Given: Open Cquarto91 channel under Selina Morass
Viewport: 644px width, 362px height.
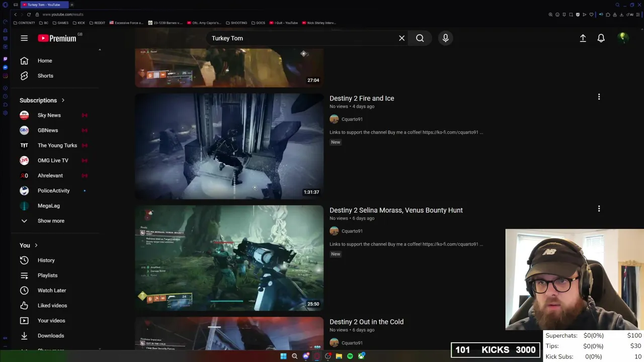Looking at the screenshot, I should [352, 231].
